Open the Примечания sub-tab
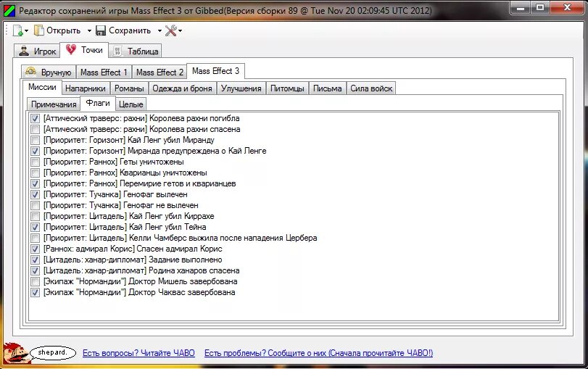 click(x=54, y=104)
